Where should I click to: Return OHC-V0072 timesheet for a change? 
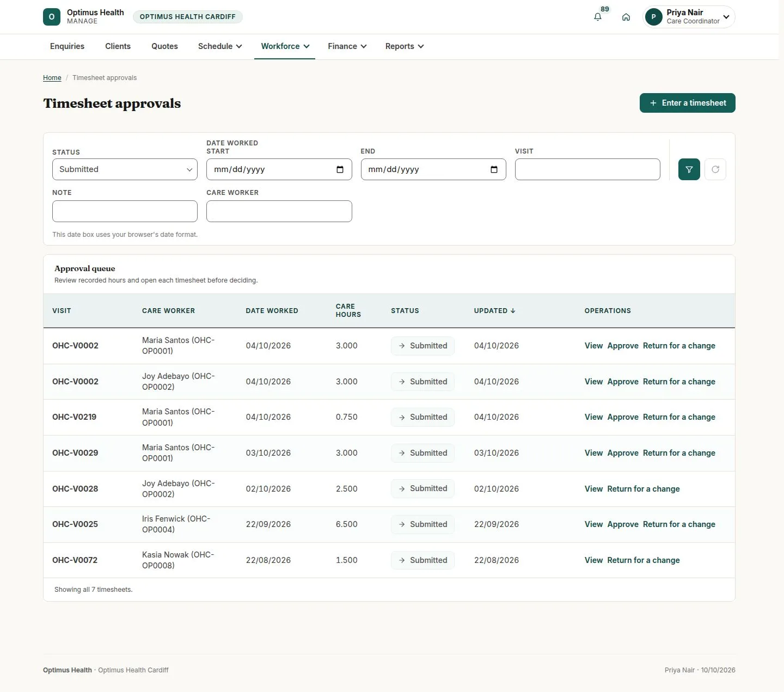pyautogui.click(x=644, y=560)
